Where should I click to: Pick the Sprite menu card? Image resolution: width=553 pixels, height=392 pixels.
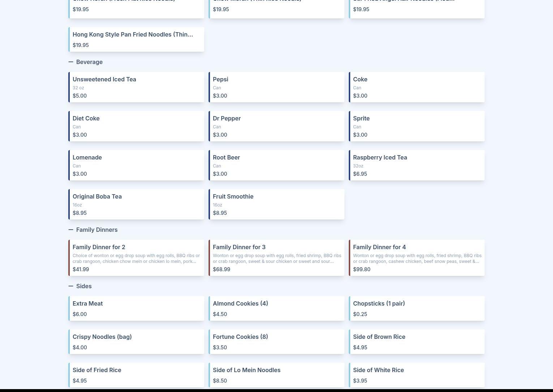[417, 126]
